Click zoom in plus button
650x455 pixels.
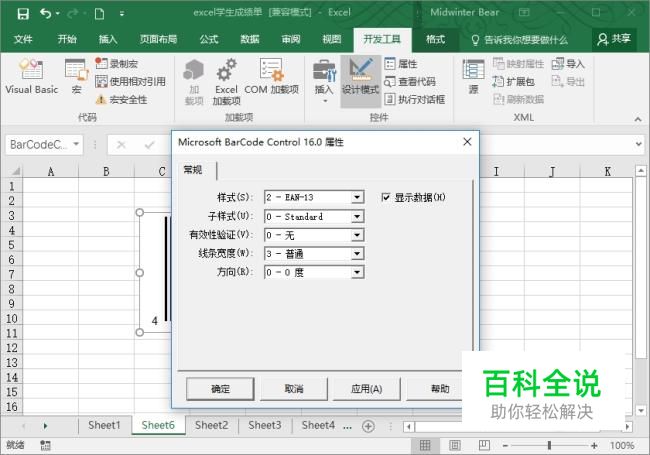(x=594, y=446)
